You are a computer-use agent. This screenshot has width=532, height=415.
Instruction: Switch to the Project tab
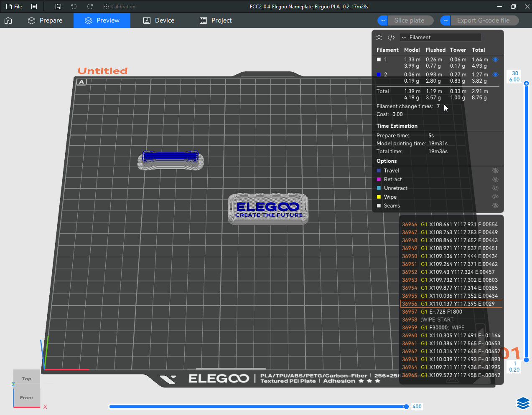(x=216, y=20)
